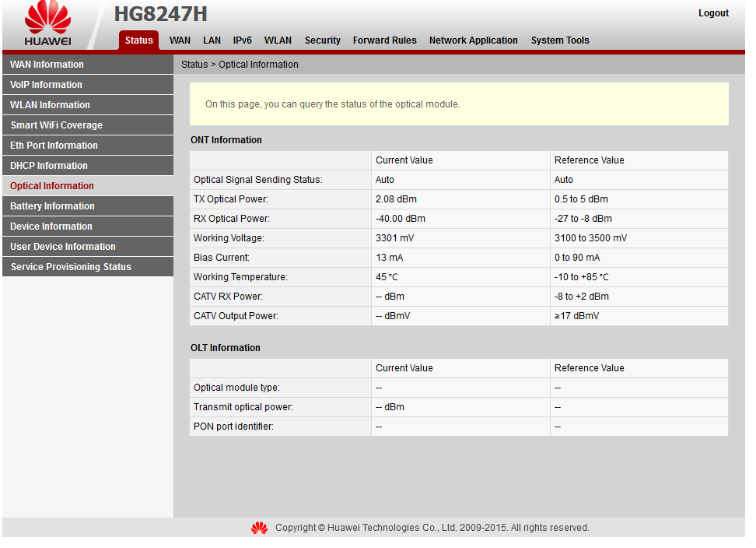Open the IPv6 tab
Image resolution: width=756 pixels, height=548 pixels.
(243, 40)
